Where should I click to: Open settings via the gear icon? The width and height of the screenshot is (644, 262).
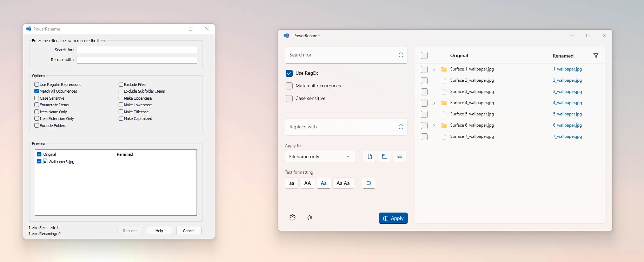click(x=292, y=217)
